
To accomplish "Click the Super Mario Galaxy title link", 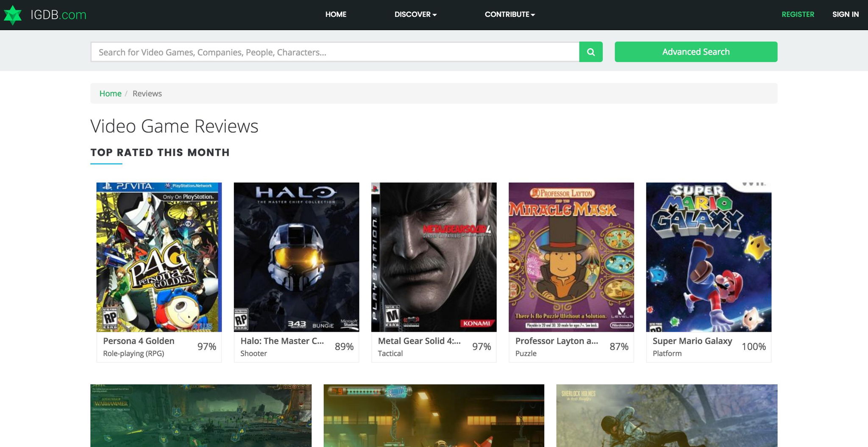I will tap(692, 341).
